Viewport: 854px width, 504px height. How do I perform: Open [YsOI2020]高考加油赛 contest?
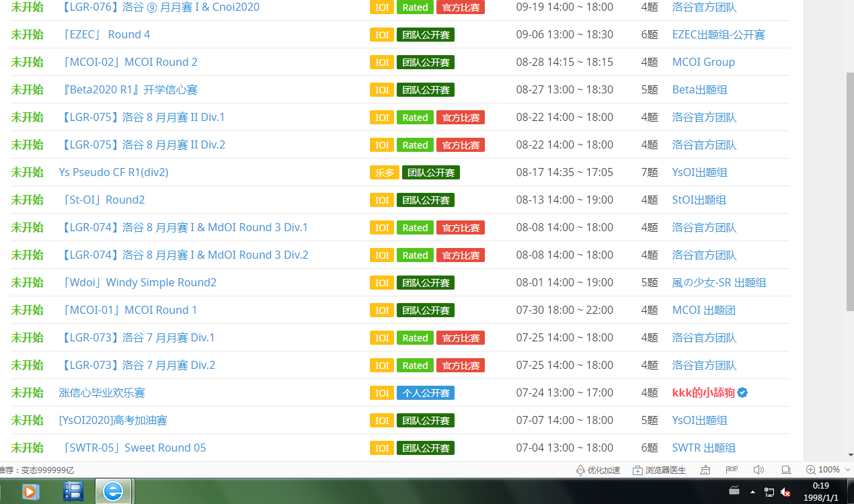[113, 420]
